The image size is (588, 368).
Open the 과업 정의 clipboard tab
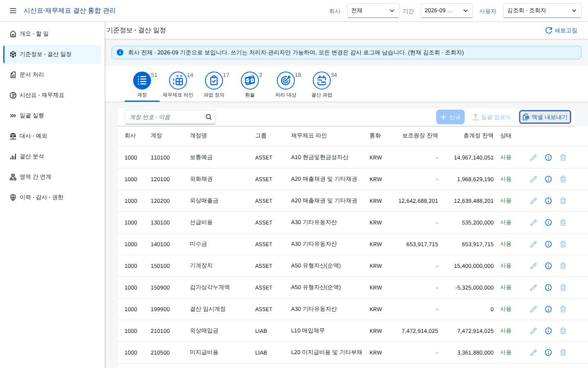pyautogui.click(x=214, y=85)
